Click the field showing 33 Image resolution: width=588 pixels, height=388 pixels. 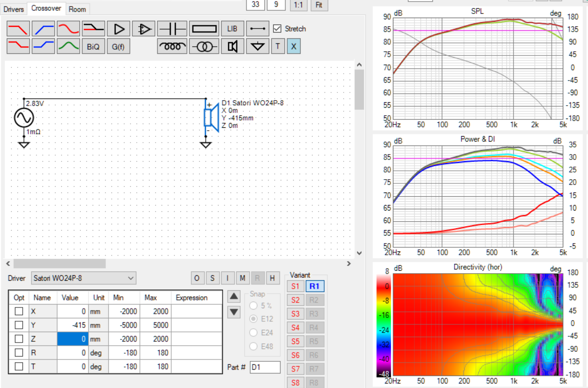(255, 5)
